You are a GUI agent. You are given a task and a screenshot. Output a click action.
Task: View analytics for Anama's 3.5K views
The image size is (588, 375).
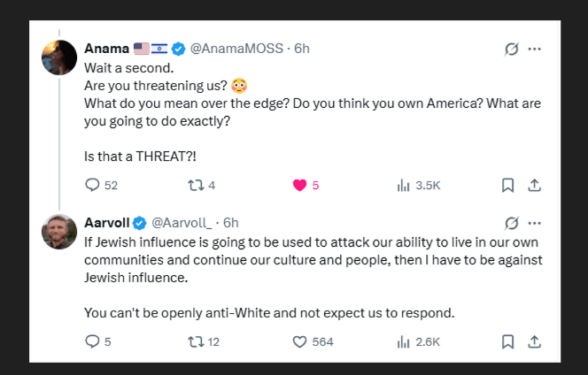[x=403, y=185]
